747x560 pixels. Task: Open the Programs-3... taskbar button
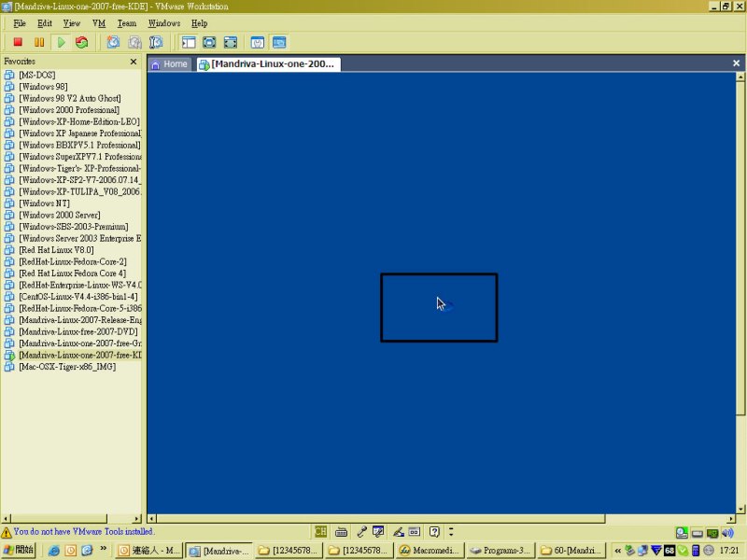tap(500, 551)
